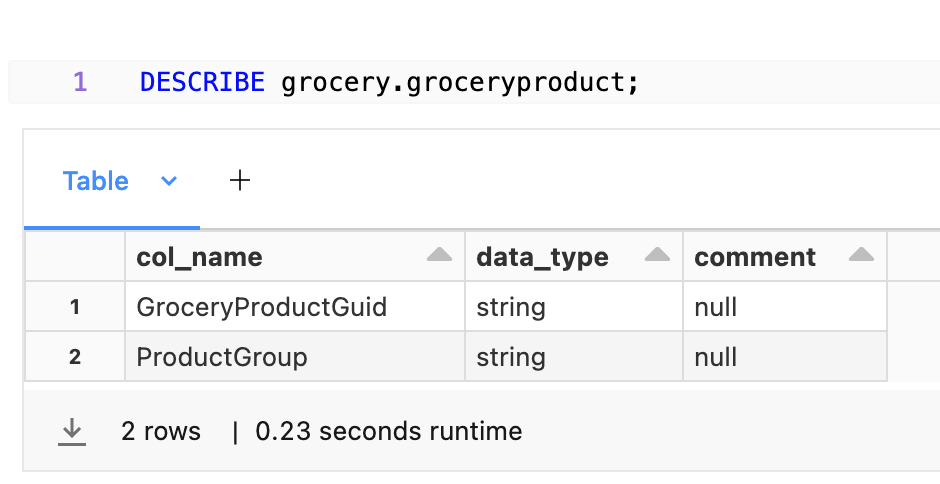Select the comment column header

pyautogui.click(x=755, y=257)
